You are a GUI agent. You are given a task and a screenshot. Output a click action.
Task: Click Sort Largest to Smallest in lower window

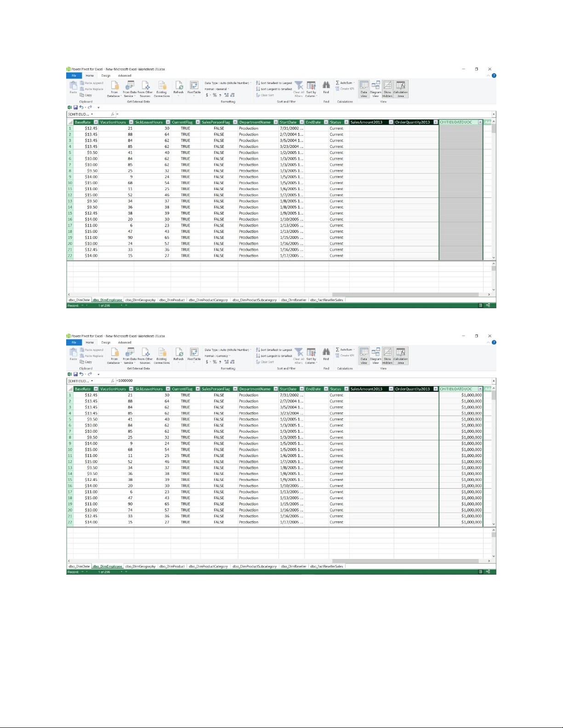coord(276,356)
